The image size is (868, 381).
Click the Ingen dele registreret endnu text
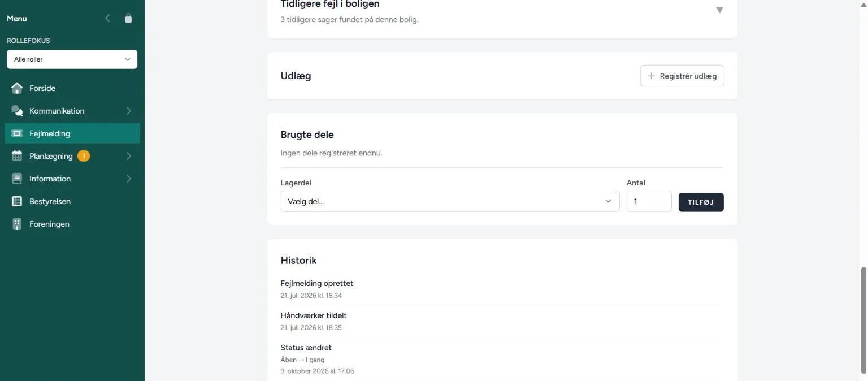tap(331, 153)
